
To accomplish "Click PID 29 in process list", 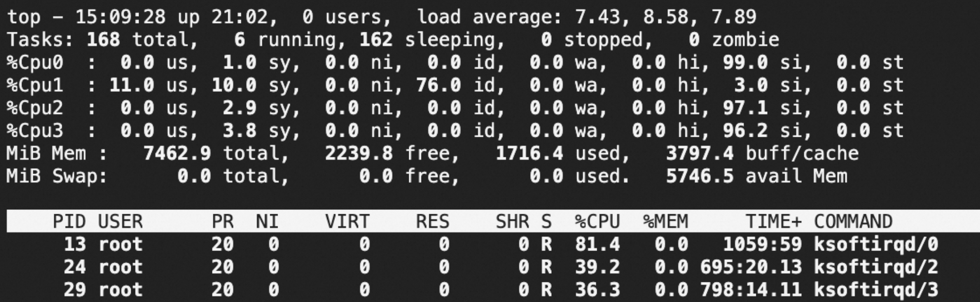I will (75, 289).
